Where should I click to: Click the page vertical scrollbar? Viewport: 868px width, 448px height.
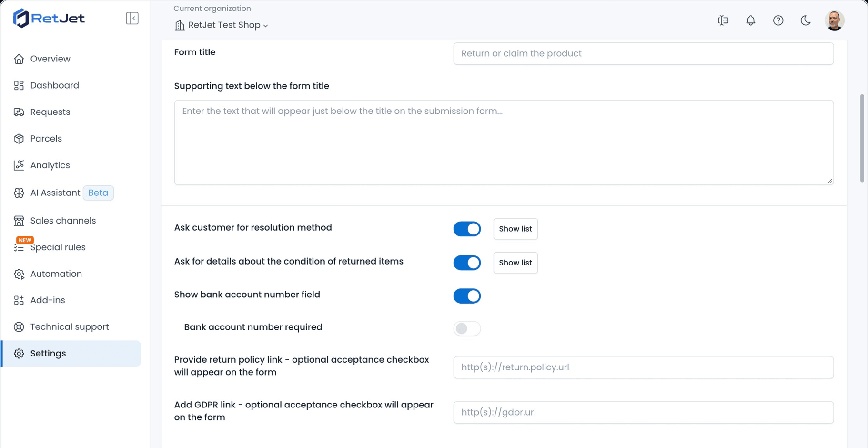[x=862, y=138]
